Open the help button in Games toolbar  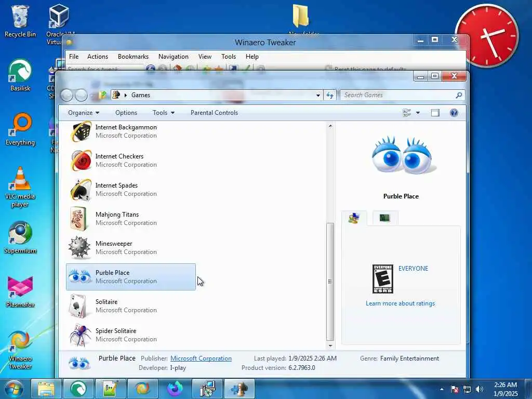(454, 113)
